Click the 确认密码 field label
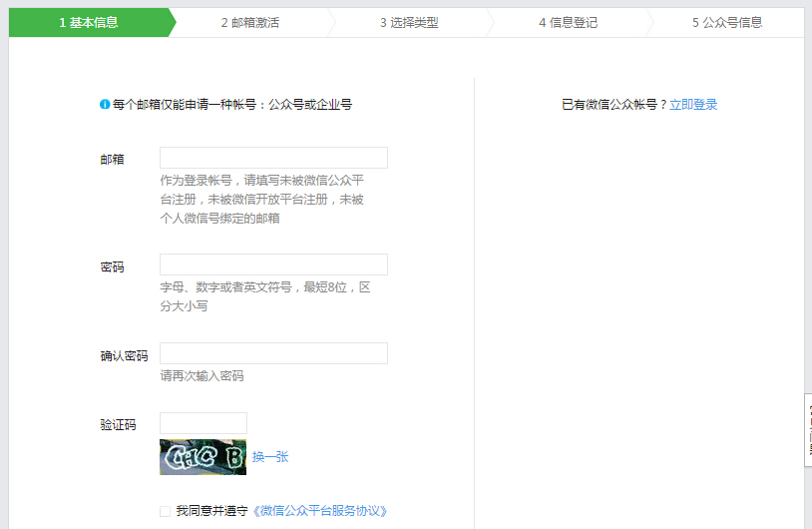The width and height of the screenshot is (812, 529). pyautogui.click(x=124, y=356)
